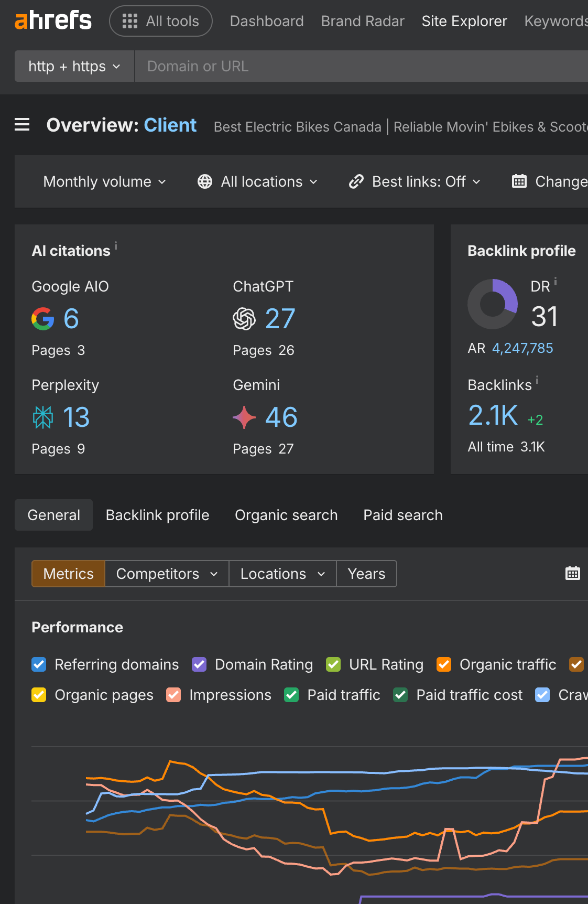Screen dimensions: 588x904
Task: Toggle the Organic pages checkbox
Action: pos(39,695)
